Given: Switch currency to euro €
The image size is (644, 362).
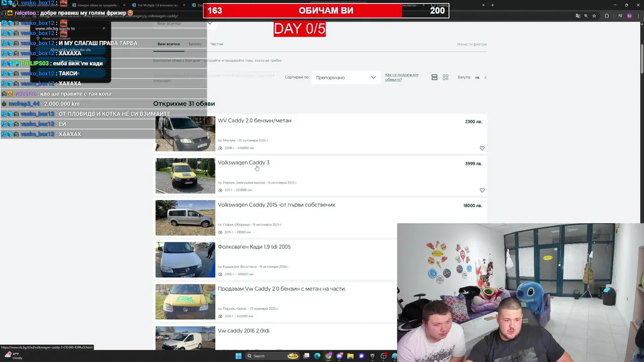Looking at the screenshot, I should 486,77.
